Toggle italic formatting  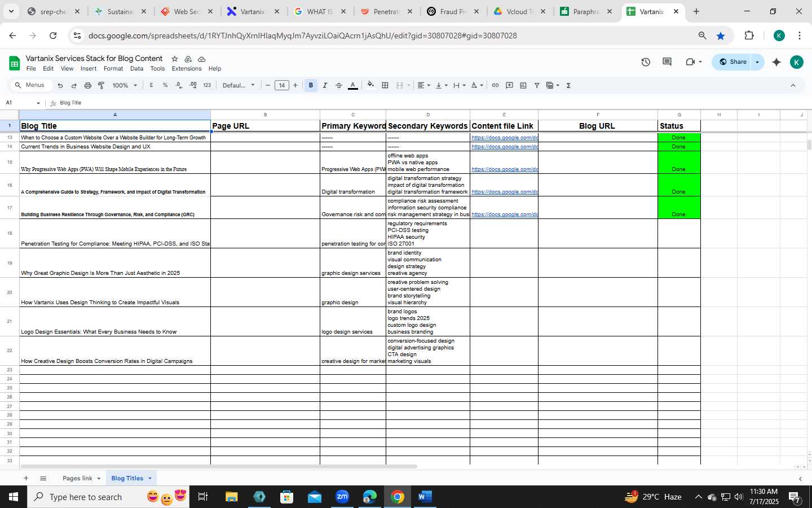tap(325, 85)
